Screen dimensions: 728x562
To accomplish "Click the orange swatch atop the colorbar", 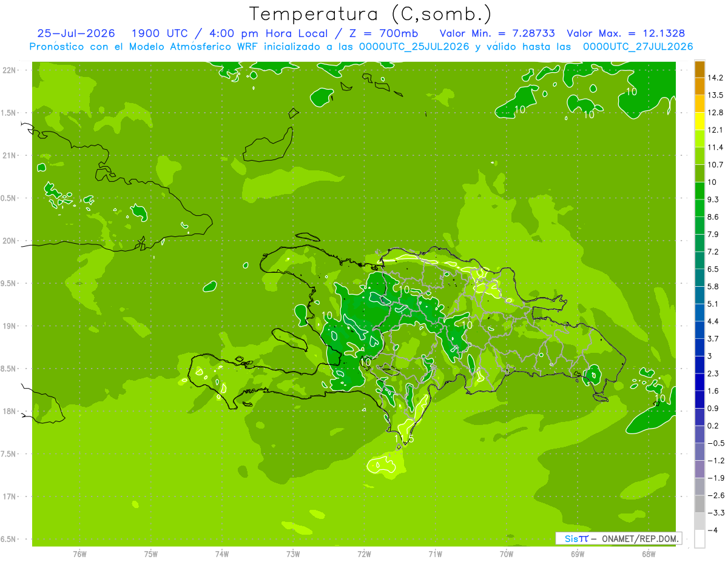I will click(699, 69).
